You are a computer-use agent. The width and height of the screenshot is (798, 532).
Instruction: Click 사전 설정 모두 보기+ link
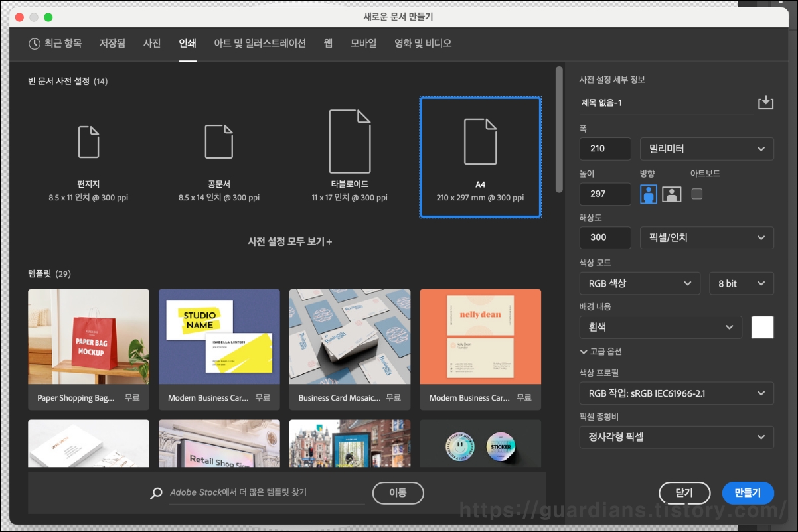[290, 241]
